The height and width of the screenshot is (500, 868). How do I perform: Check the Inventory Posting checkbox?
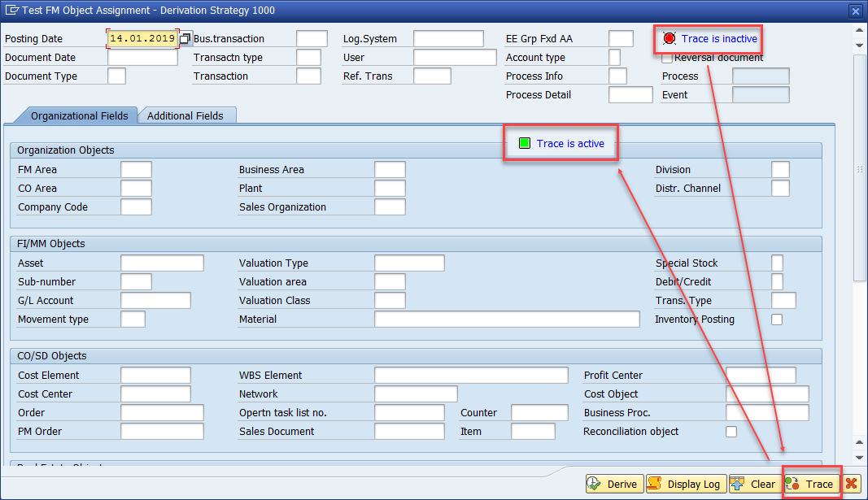point(777,320)
